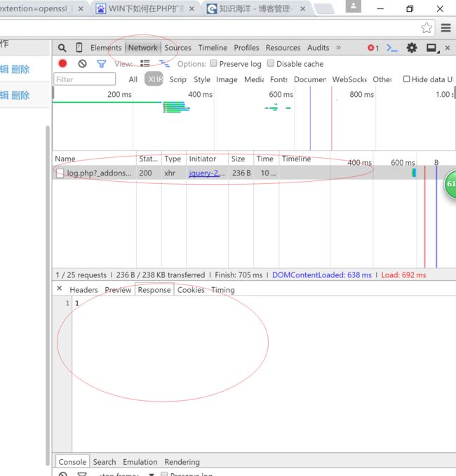456x476 pixels.
Task: Toggle device mode phone icon
Action: click(79, 48)
